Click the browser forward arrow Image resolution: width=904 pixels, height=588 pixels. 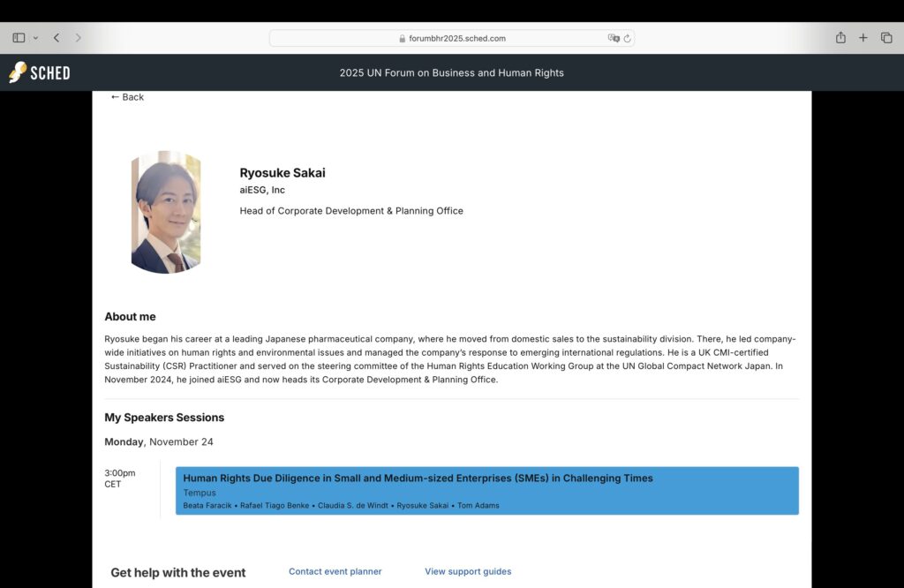click(x=78, y=38)
